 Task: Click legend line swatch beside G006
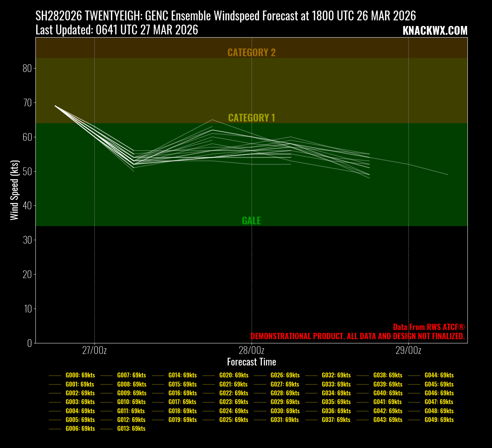click(55, 429)
